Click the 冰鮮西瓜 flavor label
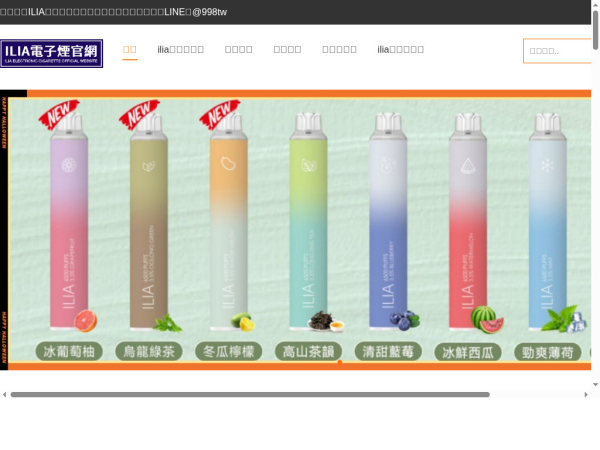Image resolution: width=600 pixels, height=450 pixels. pyautogui.click(x=468, y=352)
